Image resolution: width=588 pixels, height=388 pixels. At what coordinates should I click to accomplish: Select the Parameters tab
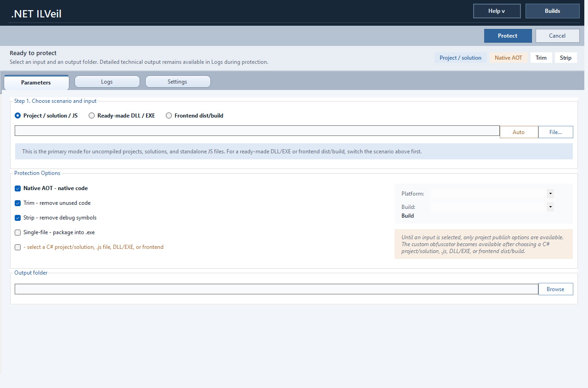[36, 83]
